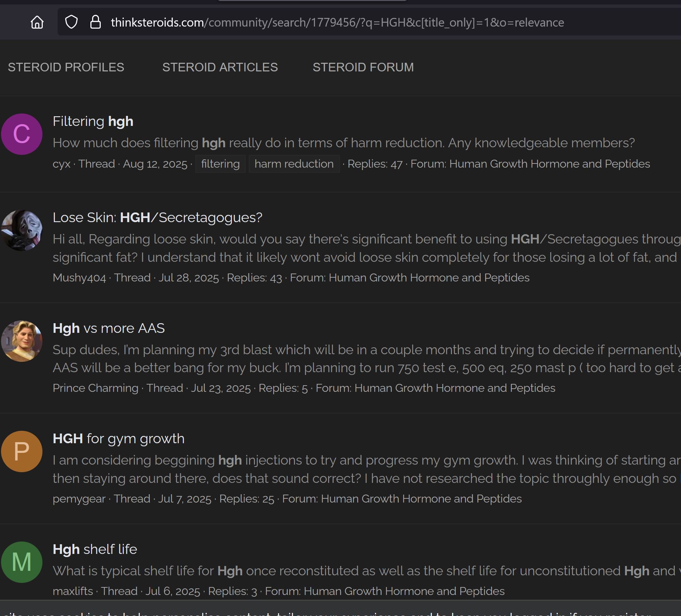
Task: Open the 'HGH for gym growth' thread
Action: click(118, 439)
